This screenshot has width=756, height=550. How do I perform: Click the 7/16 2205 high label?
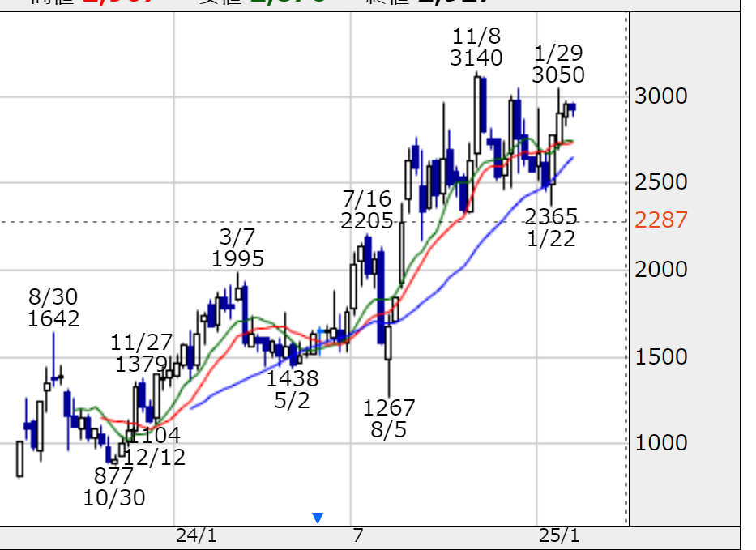(367, 210)
